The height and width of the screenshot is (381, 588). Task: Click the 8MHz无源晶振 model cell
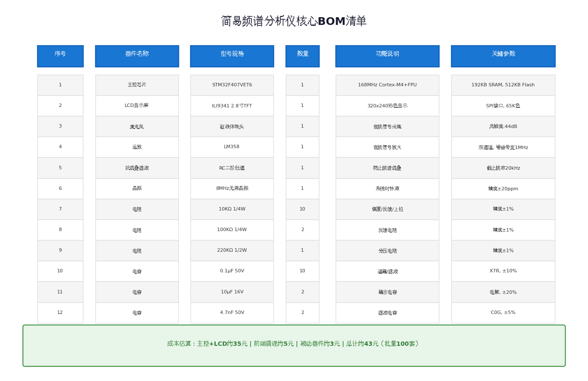point(232,189)
